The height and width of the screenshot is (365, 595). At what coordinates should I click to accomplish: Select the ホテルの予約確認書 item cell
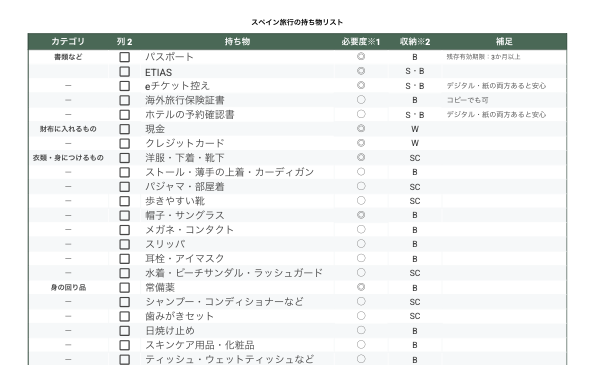coord(238,115)
